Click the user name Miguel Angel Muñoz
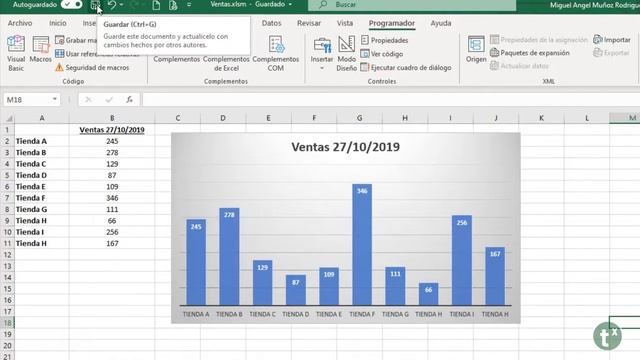This screenshot has width=640, height=360. [x=595, y=5]
